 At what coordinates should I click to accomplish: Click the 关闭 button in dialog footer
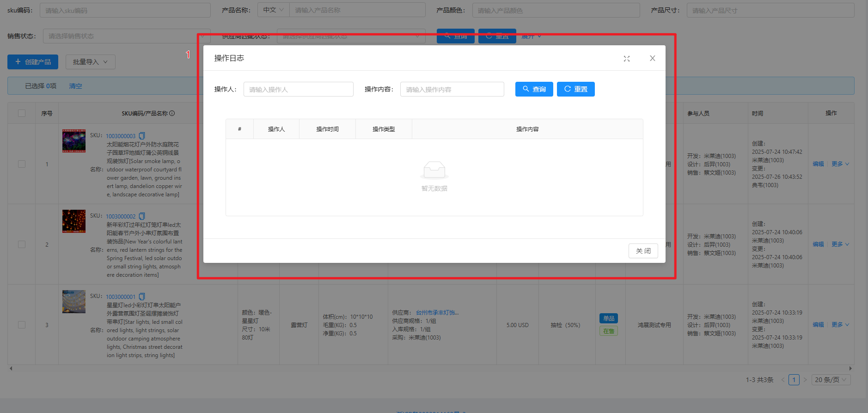tap(643, 251)
